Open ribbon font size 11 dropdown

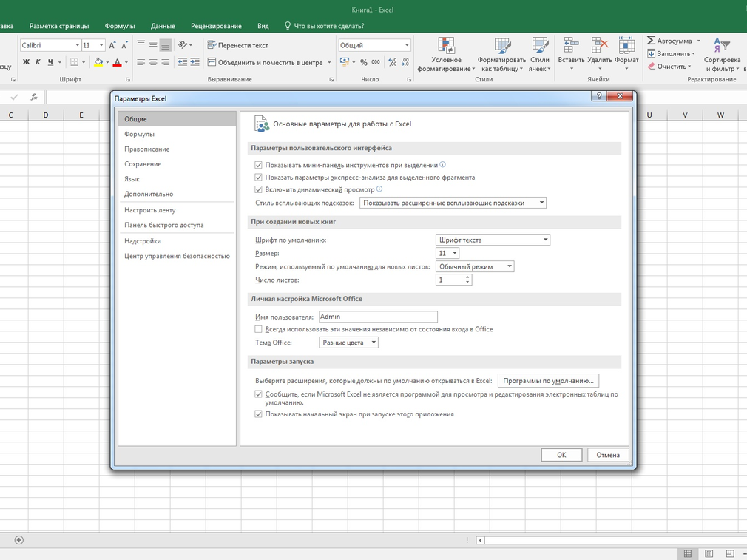(101, 45)
